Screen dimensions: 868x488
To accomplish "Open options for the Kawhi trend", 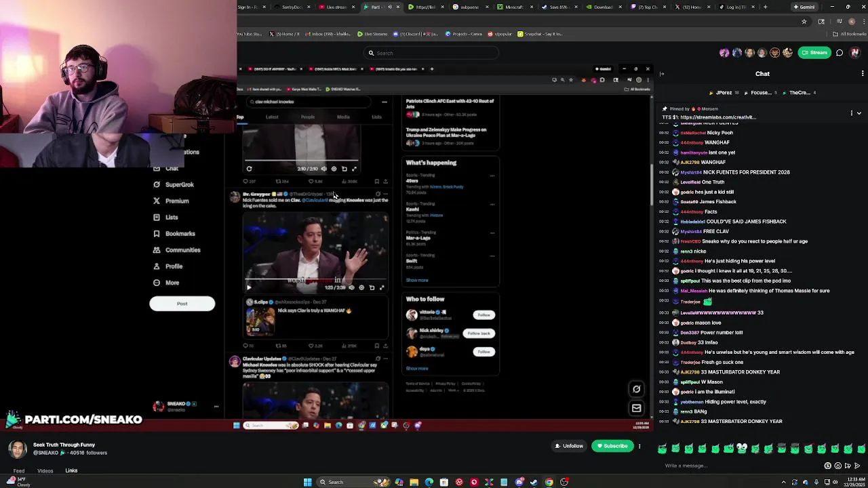I will click(x=492, y=204).
